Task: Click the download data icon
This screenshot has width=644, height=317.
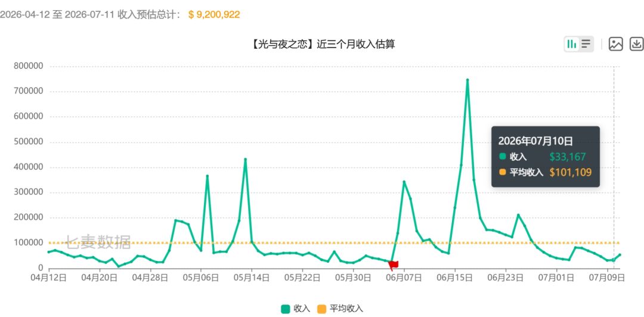Action: click(637, 43)
